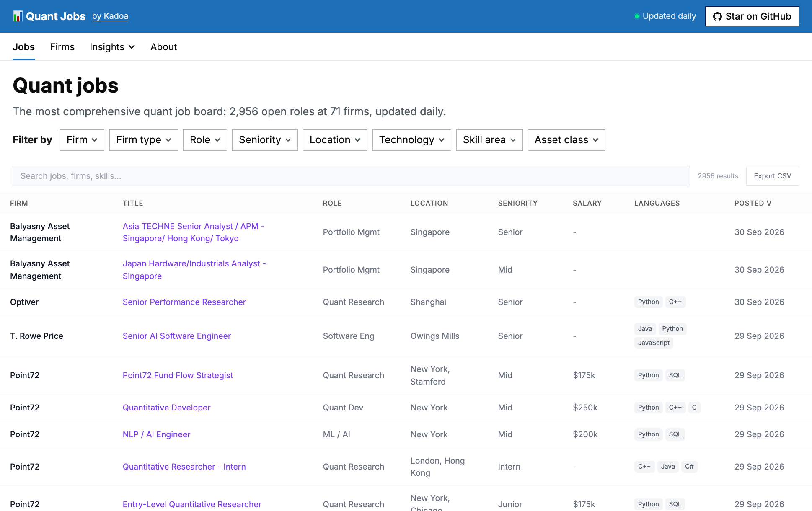The height and width of the screenshot is (511, 812).
Task: Export results with Export CSV button
Action: (773, 176)
